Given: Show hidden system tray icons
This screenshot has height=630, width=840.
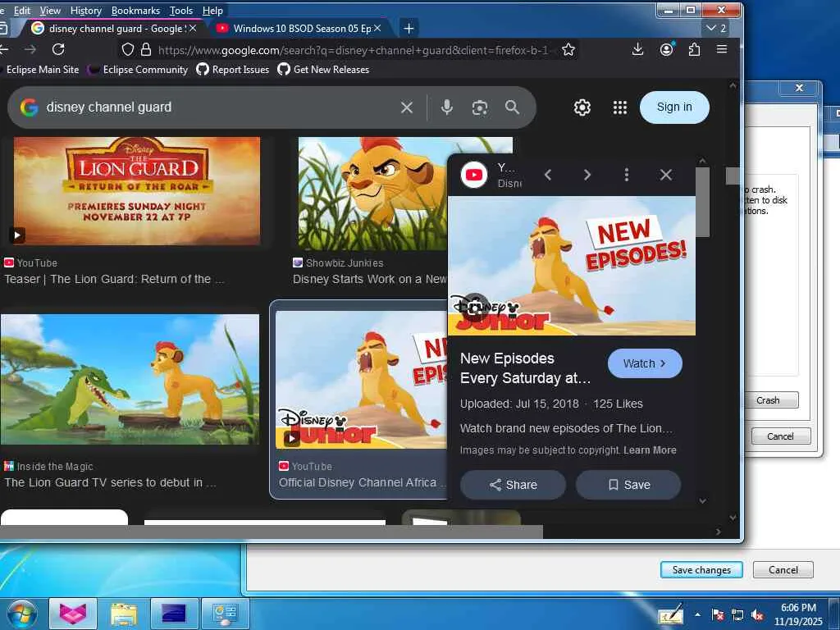Looking at the screenshot, I should tap(697, 614).
